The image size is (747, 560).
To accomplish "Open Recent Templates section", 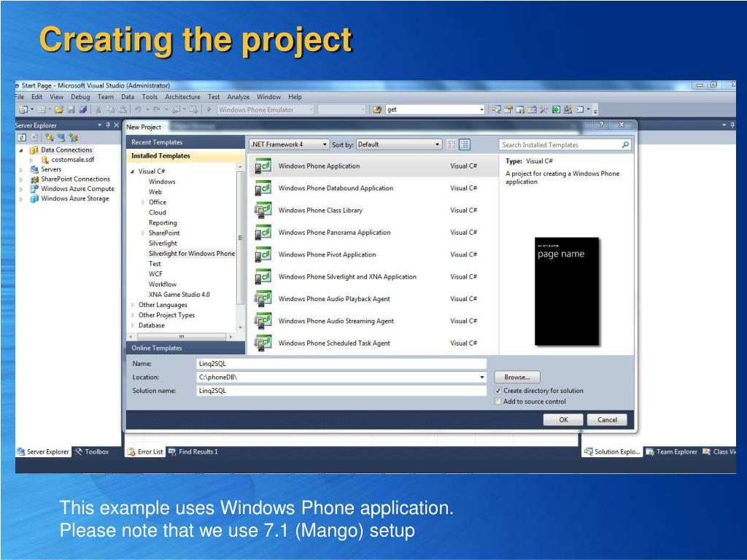I will [x=185, y=142].
